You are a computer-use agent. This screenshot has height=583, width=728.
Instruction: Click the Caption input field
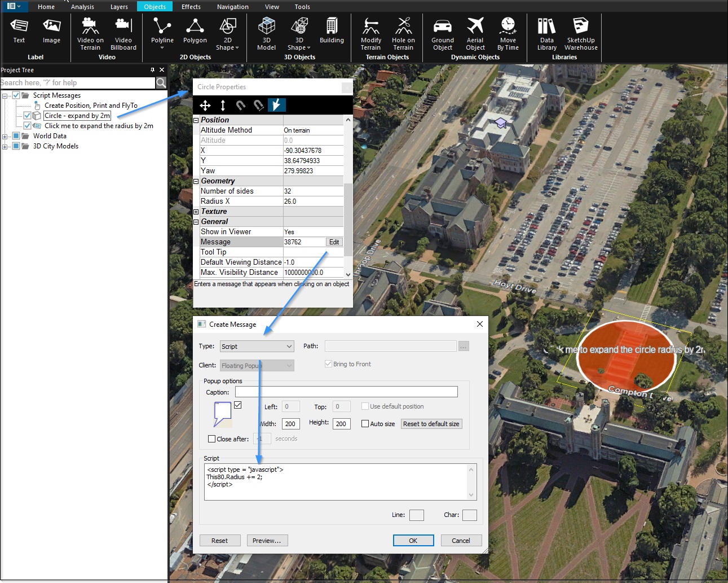tap(346, 392)
